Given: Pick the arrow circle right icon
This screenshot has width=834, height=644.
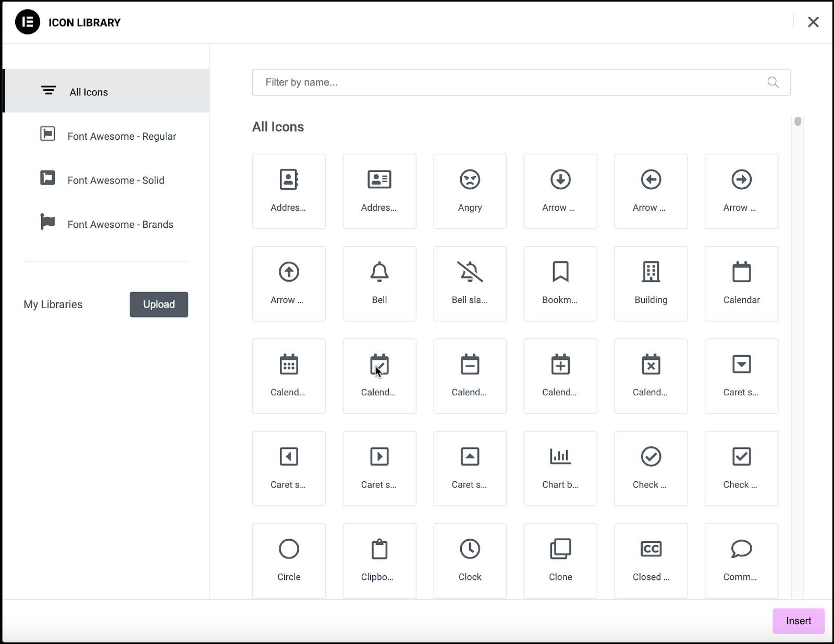Looking at the screenshot, I should coord(741,191).
